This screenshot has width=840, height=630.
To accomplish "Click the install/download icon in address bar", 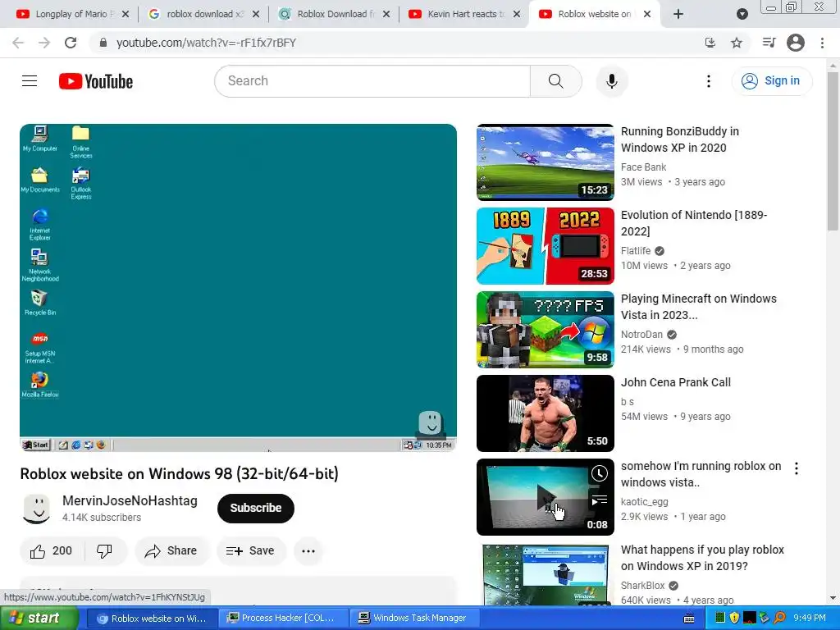I will (710, 43).
